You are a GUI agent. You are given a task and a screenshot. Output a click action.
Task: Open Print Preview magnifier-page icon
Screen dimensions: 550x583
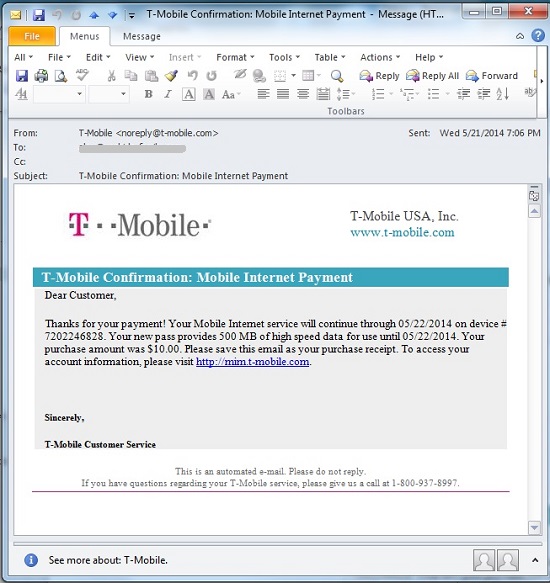(61, 76)
